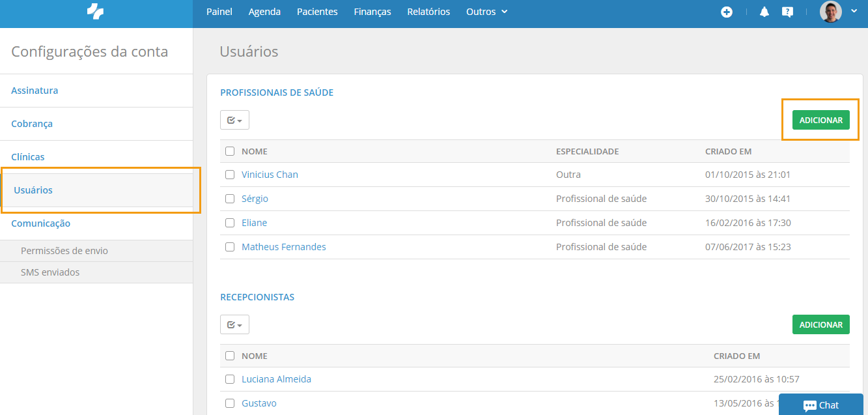Click the date 01/10/2015 às 21:01

coord(748,175)
